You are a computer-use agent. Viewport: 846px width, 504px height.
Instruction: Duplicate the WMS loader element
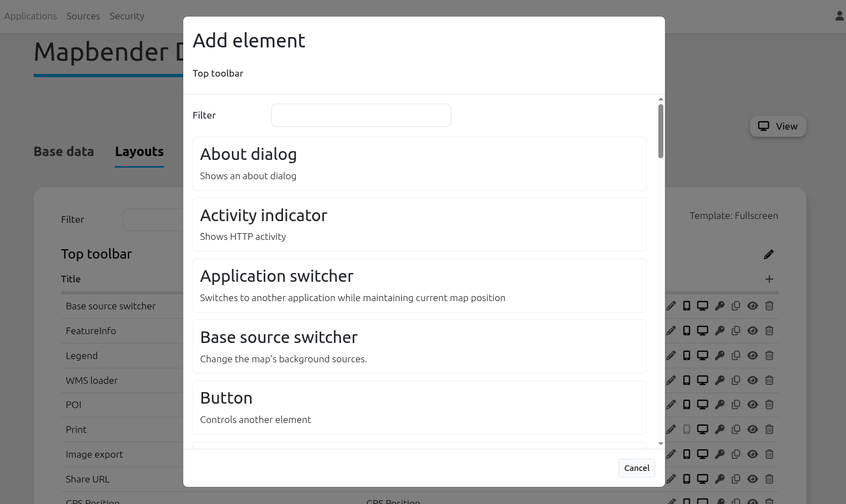coord(736,380)
